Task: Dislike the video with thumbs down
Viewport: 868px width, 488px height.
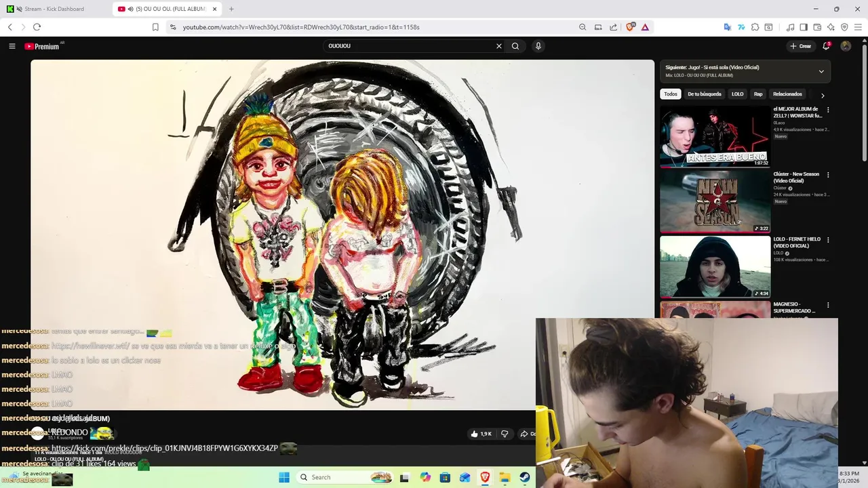Action: 505,434
